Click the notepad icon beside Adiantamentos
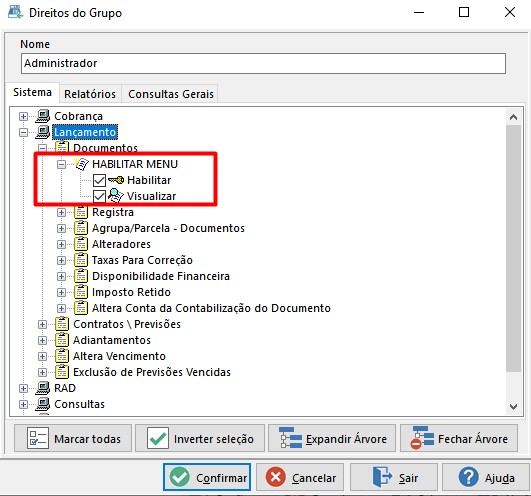Screen dimensions: 531x496 point(62,340)
